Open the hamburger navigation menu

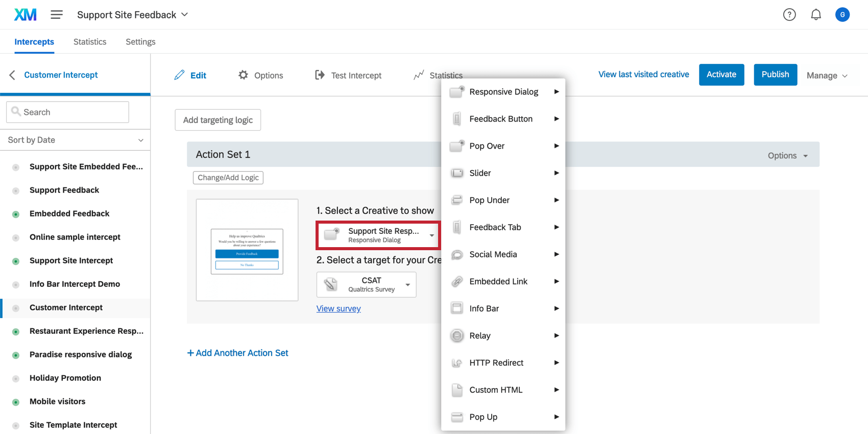[x=57, y=15]
